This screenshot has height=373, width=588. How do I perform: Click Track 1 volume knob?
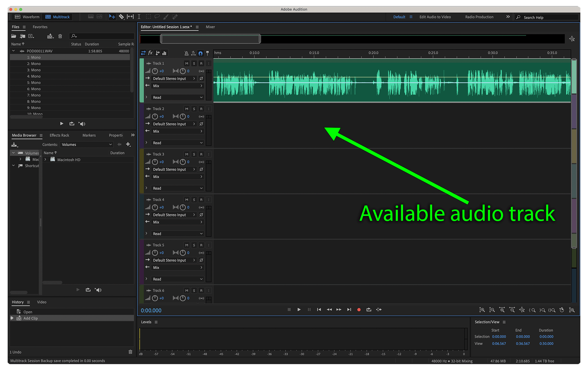click(155, 71)
